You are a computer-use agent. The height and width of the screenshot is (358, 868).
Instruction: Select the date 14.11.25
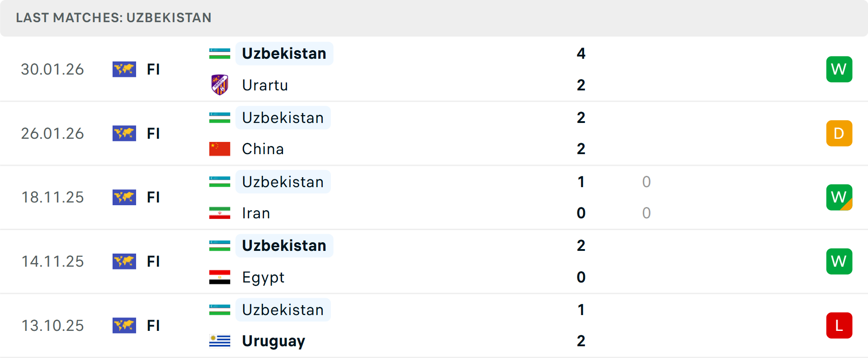52,261
